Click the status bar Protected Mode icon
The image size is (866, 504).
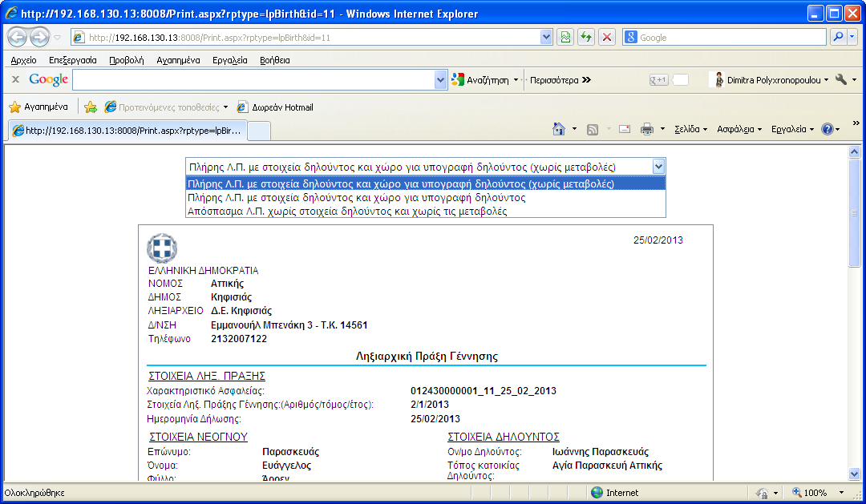[x=763, y=493]
